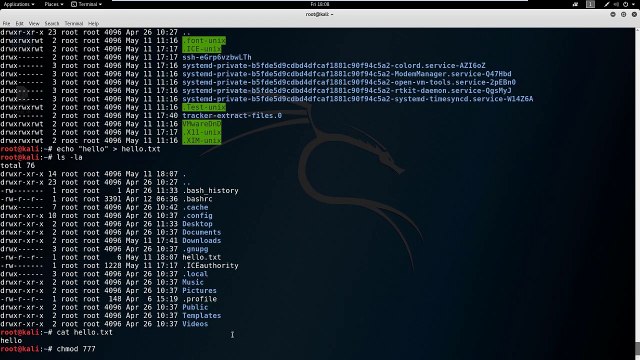Screen dimensions: 640x360
Task: Click the Public directory name in the listing
Action: pos(195,307)
